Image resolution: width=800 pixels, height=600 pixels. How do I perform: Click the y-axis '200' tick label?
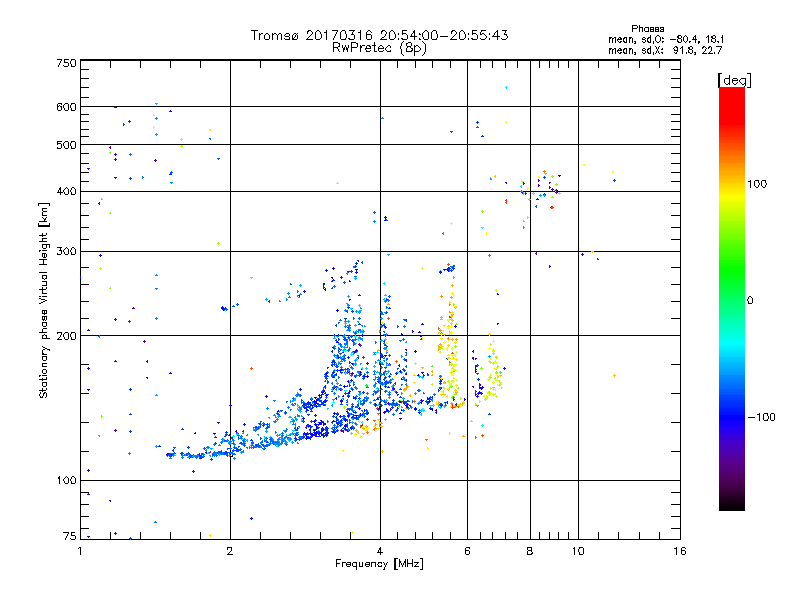click(67, 336)
